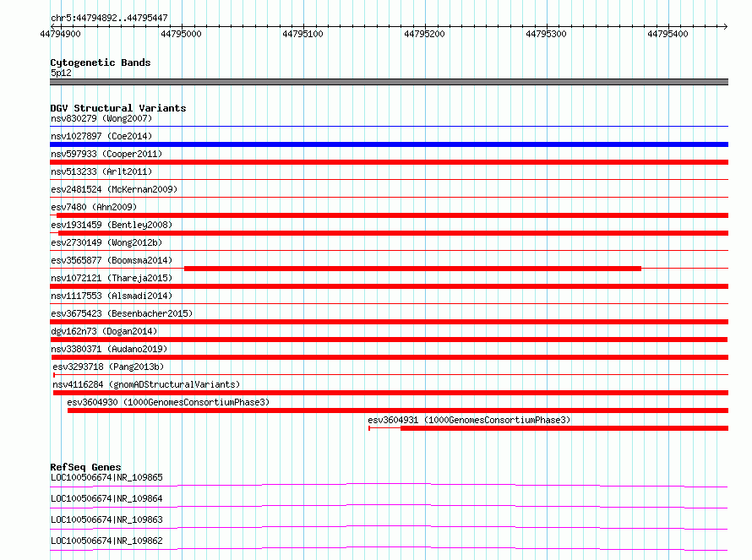This screenshot has width=752, height=560.
Task: Click the red nsv597933 variant bar
Action: click(x=389, y=162)
